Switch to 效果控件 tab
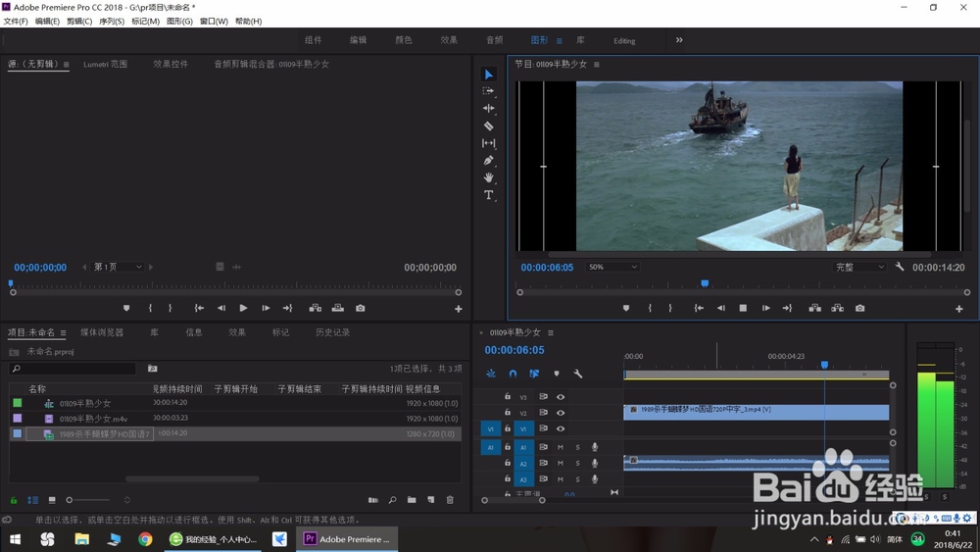Screen dimensions: 980x552 tap(171, 64)
